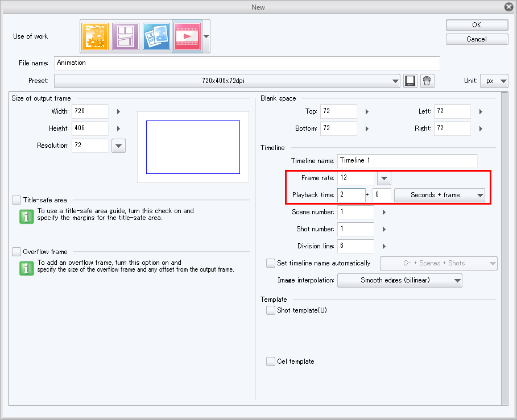
Task: Close the New dialog with X icon
Action: point(509,7)
